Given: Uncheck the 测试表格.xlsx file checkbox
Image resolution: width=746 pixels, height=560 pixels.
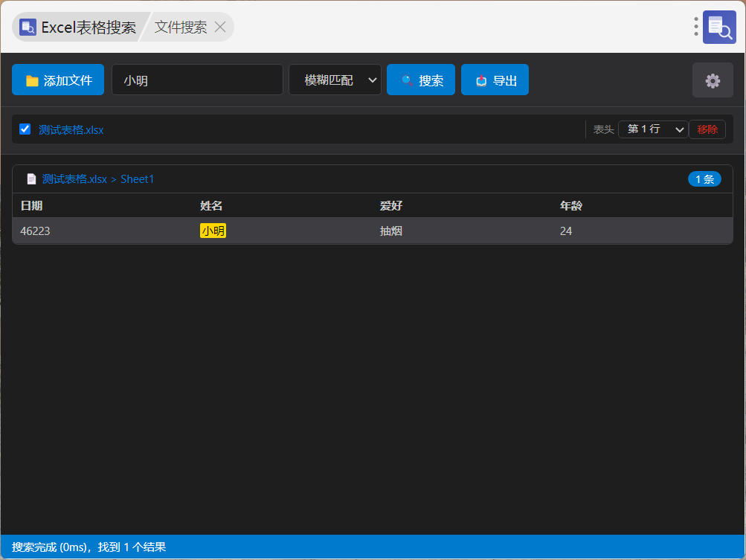Looking at the screenshot, I should click(x=25, y=129).
